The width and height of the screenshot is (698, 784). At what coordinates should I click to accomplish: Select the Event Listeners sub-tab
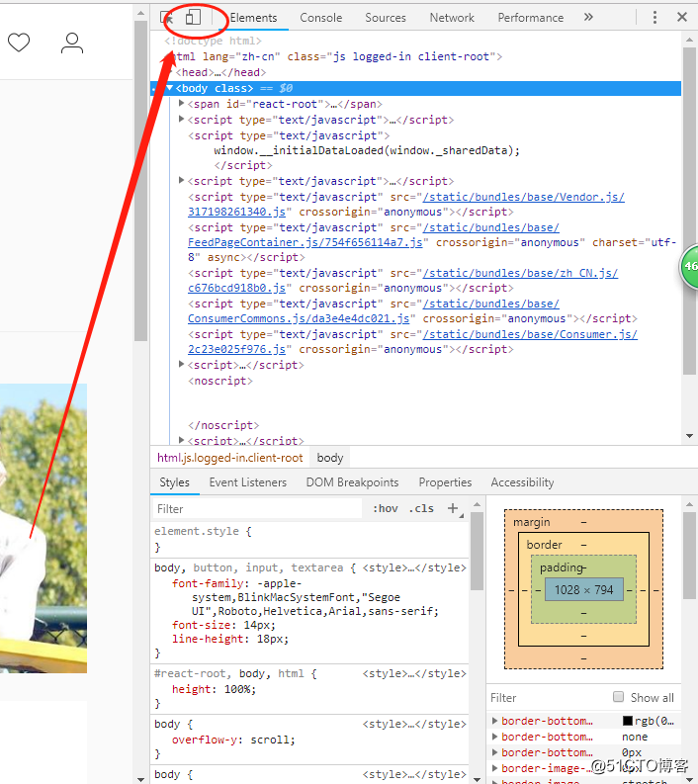click(248, 482)
